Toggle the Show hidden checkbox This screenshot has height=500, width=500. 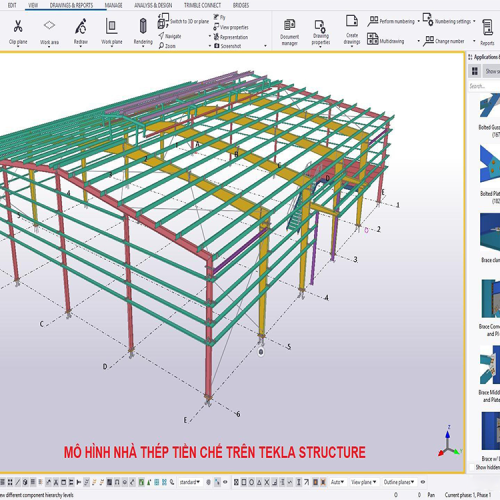click(x=472, y=467)
